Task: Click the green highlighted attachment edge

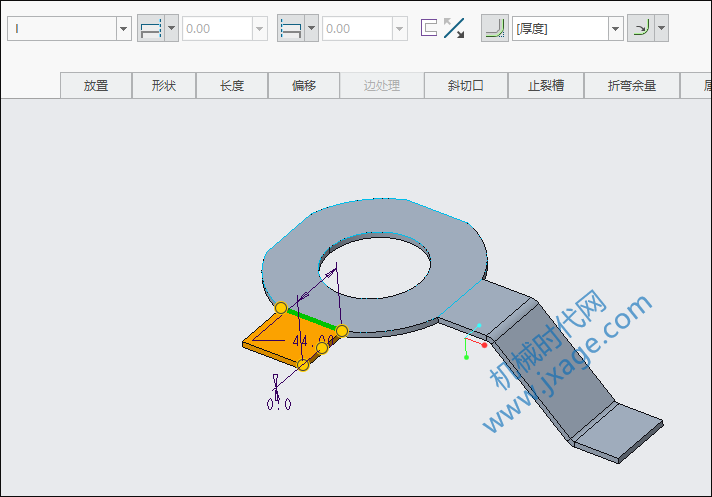Action: coord(312,320)
